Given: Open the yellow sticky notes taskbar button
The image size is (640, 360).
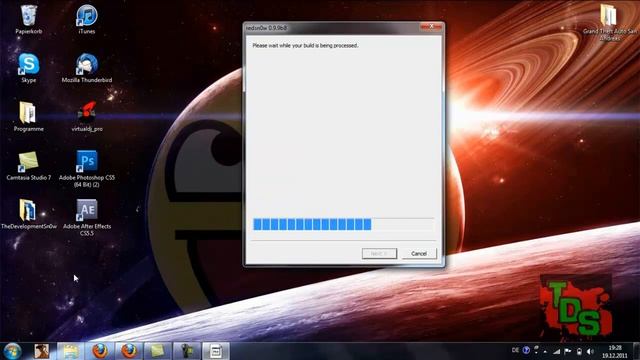Looking at the screenshot, I should (158, 351).
